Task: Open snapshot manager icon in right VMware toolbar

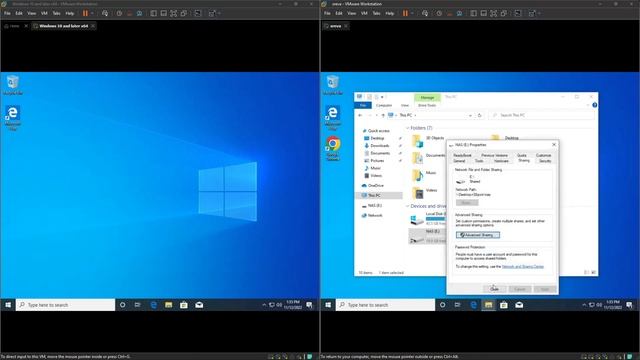Action: click(459, 13)
